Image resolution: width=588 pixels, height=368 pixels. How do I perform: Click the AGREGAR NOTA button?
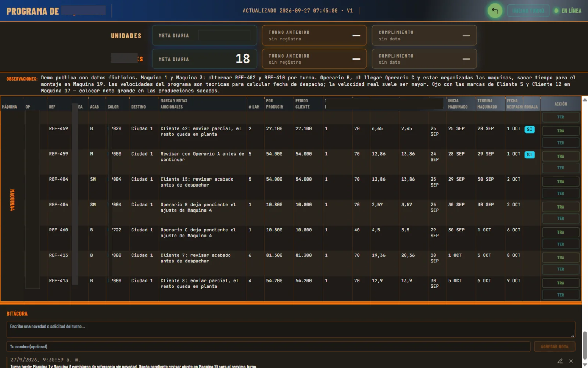point(555,347)
